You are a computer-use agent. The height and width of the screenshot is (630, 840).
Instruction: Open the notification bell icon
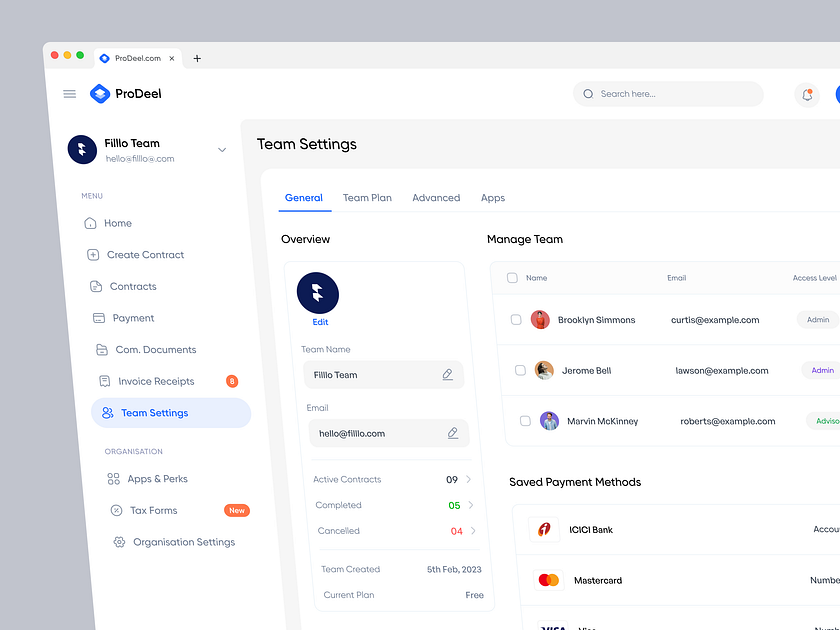click(807, 94)
